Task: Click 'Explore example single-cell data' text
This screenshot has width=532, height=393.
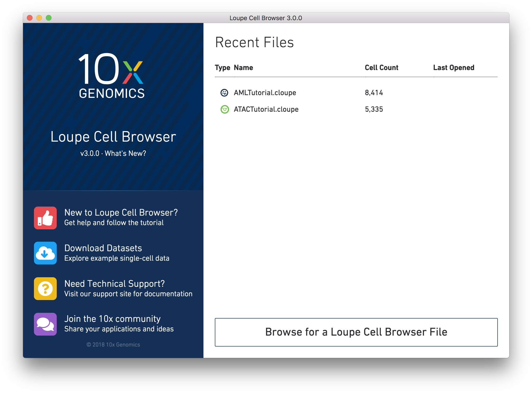Action: 117,258
